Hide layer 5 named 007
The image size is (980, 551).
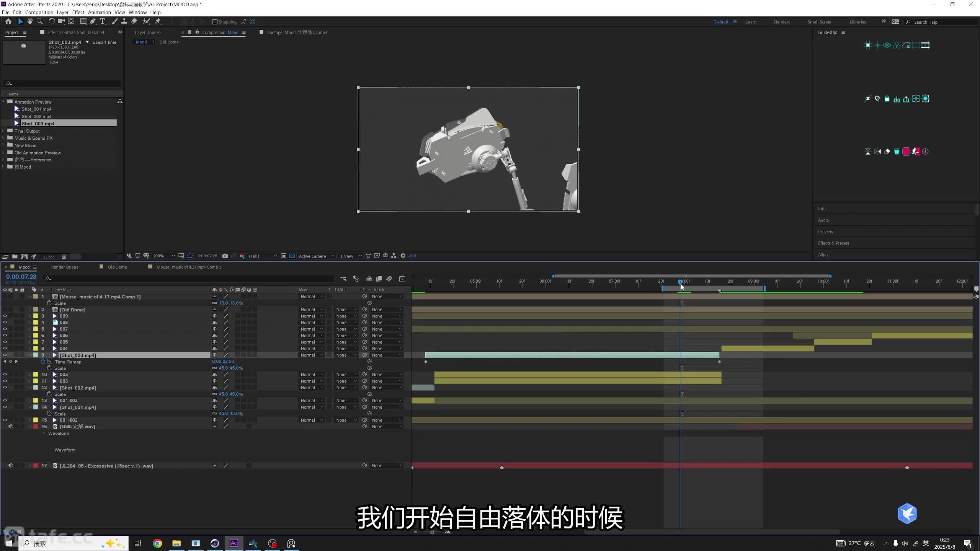point(5,329)
